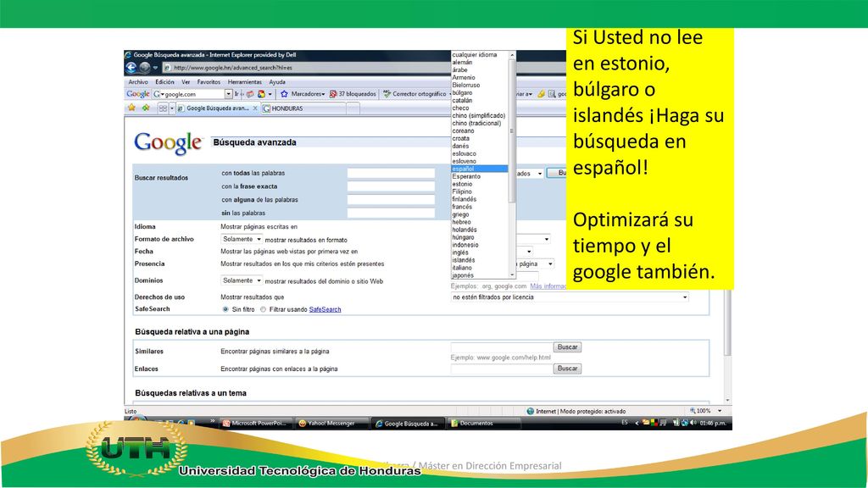Click the Similares page URL field
This screenshot has height=488, width=868.
(x=502, y=347)
